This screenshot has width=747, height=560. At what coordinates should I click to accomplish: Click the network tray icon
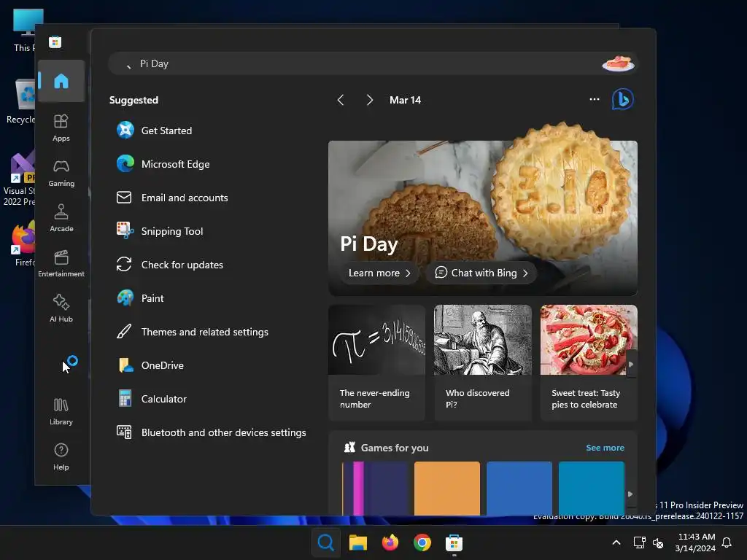tap(639, 542)
